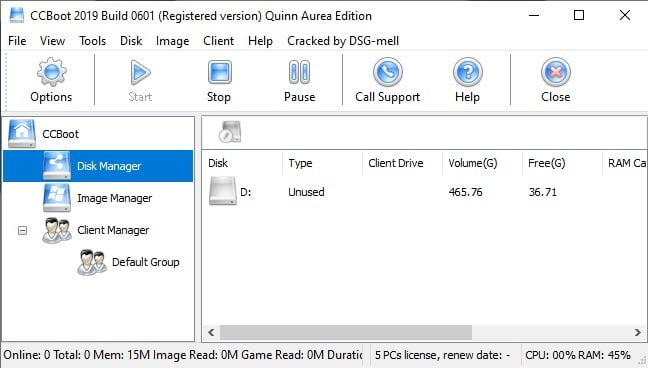This screenshot has width=648, height=368.
Task: Pause the service using the Pause icon
Action: (x=299, y=72)
